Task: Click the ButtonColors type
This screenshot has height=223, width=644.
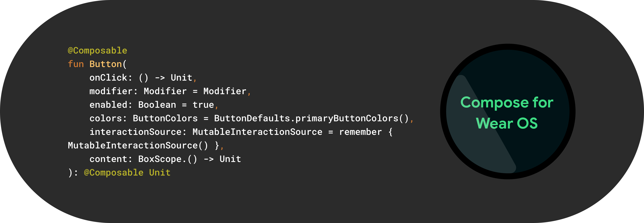Action: click(165, 118)
